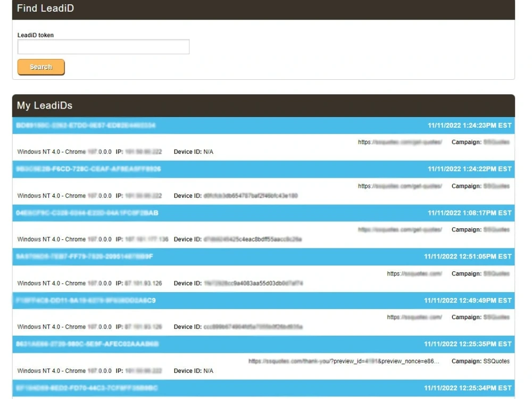Select the timestamp 11/11/2022 1:24:23PM EST
The image size is (532, 399).
(471, 125)
